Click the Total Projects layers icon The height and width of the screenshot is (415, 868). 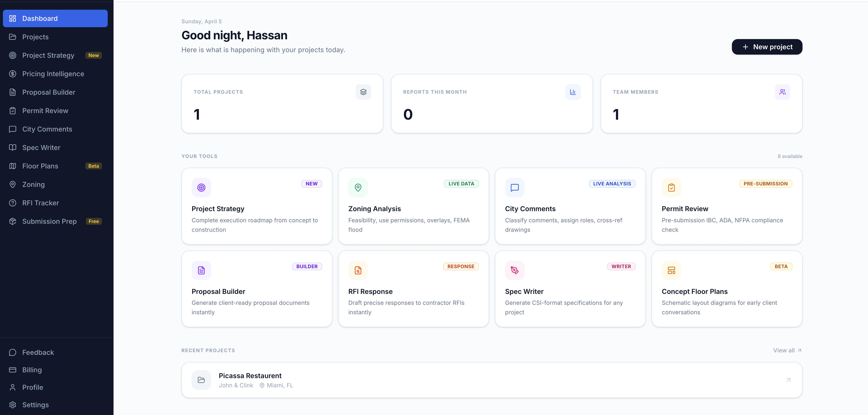(363, 92)
